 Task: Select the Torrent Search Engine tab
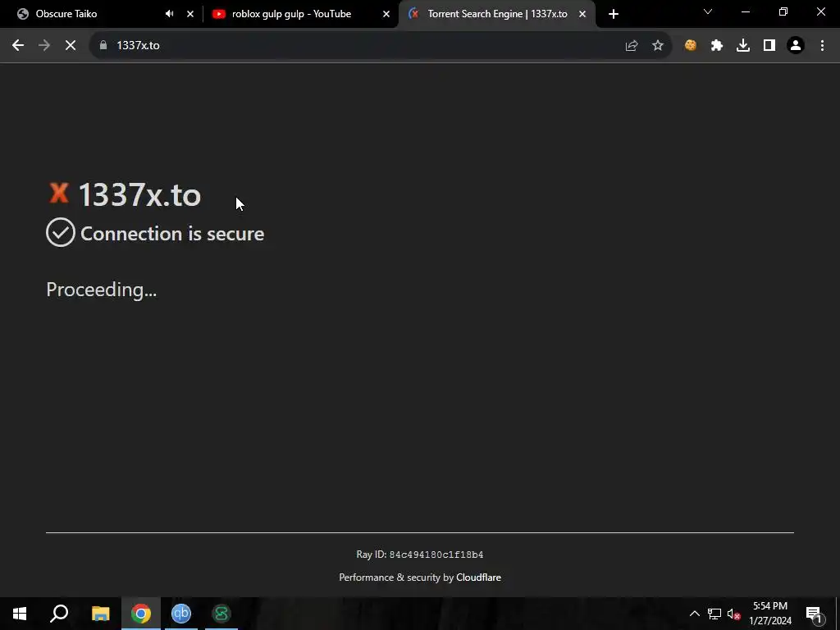(x=497, y=14)
